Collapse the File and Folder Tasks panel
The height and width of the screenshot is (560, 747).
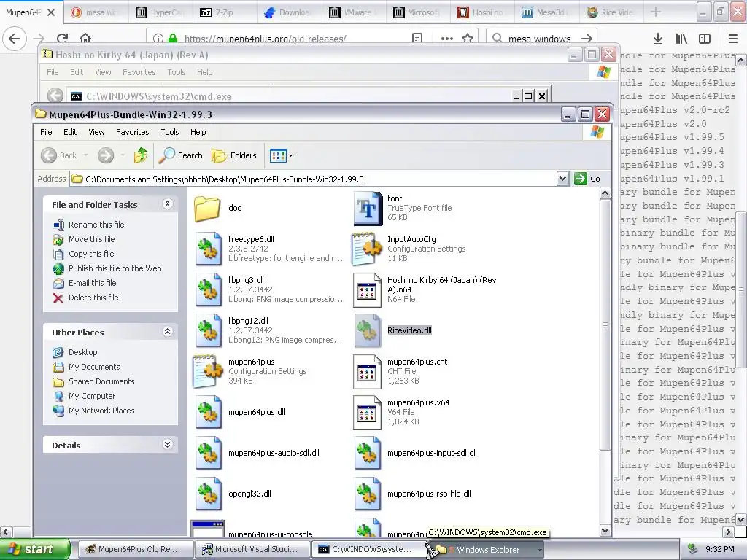coord(167,204)
